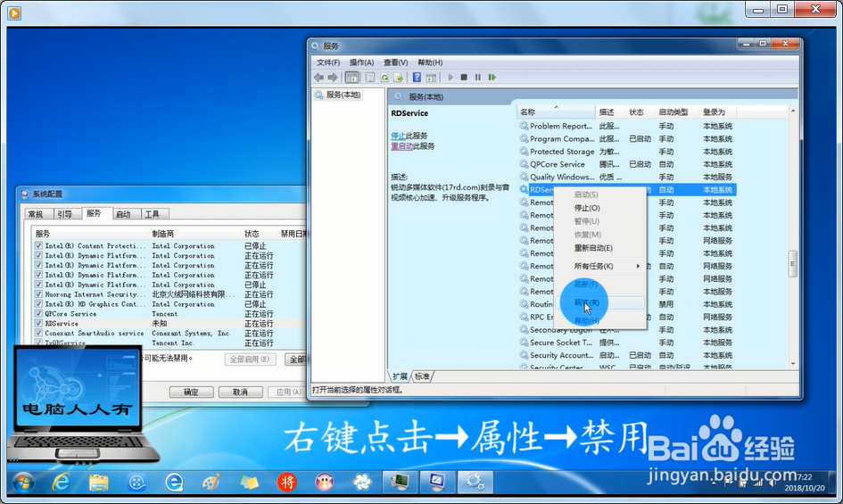Sort by 制造商 column in System Configuration
Image resolution: width=843 pixels, height=504 pixels.
194,234
